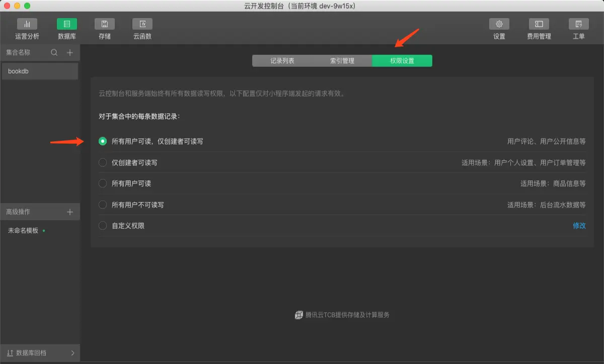Click the 用户评论、用户公开信息等 description
The image size is (604, 364).
(x=547, y=141)
